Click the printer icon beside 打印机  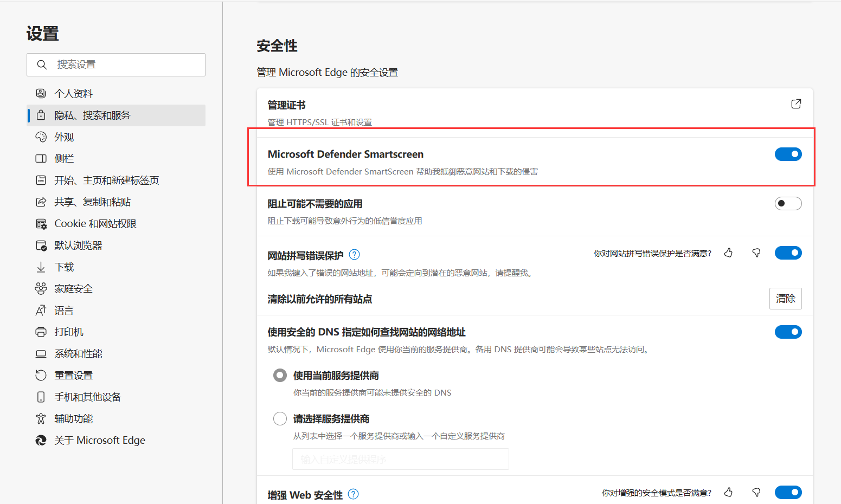[x=41, y=332]
